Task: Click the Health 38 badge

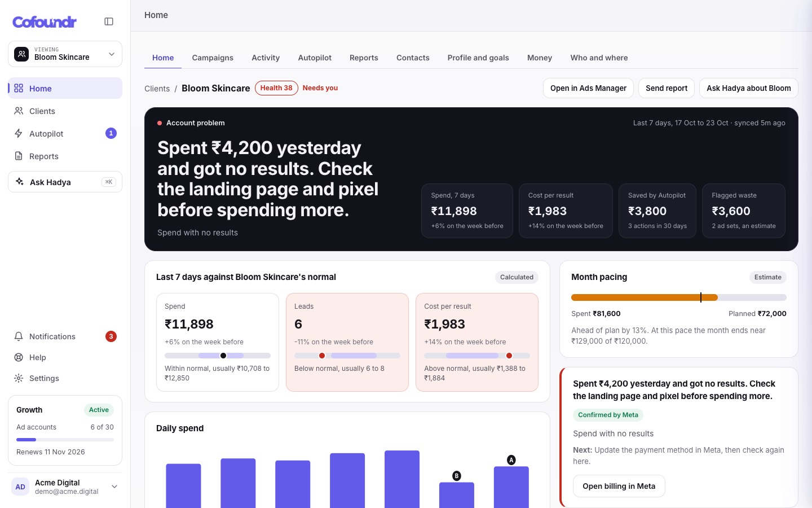Action: tap(276, 88)
